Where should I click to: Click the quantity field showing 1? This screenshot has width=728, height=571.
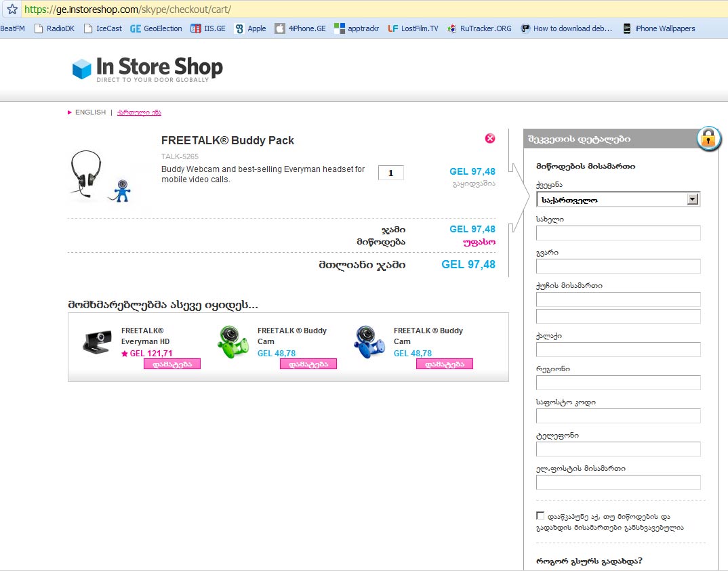click(391, 173)
